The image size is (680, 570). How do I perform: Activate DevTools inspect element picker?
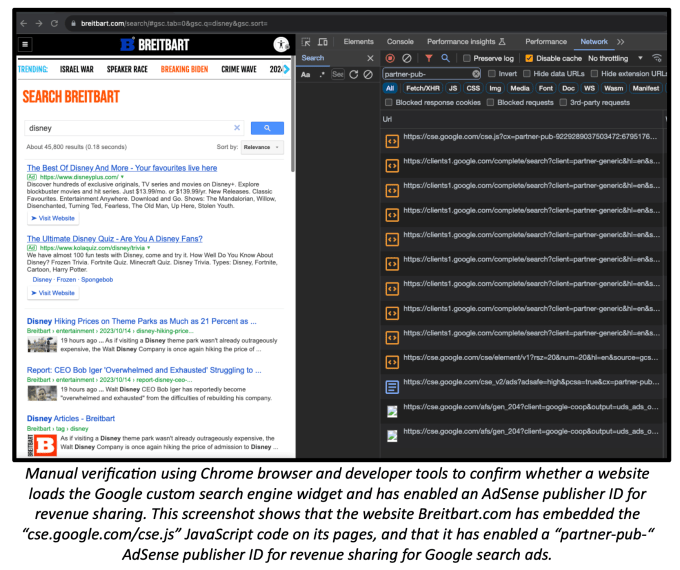coord(306,42)
